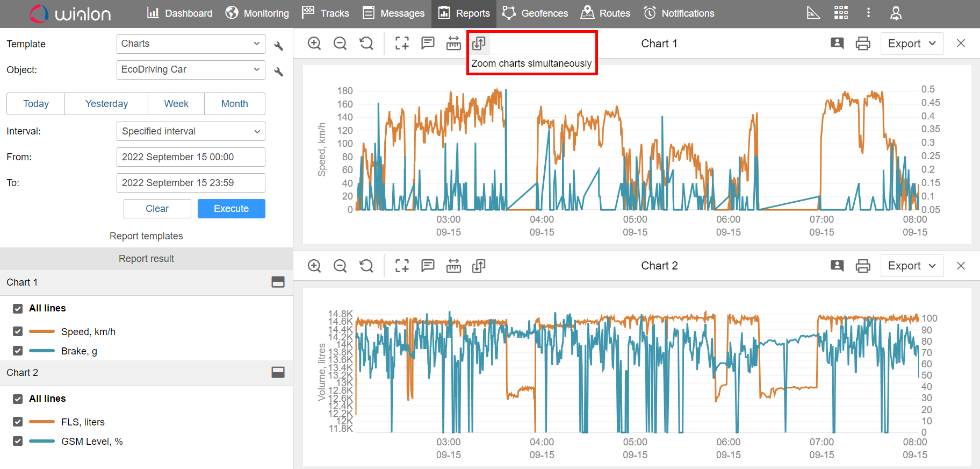
Task: Zoom in on Chart 1
Action: point(314,44)
